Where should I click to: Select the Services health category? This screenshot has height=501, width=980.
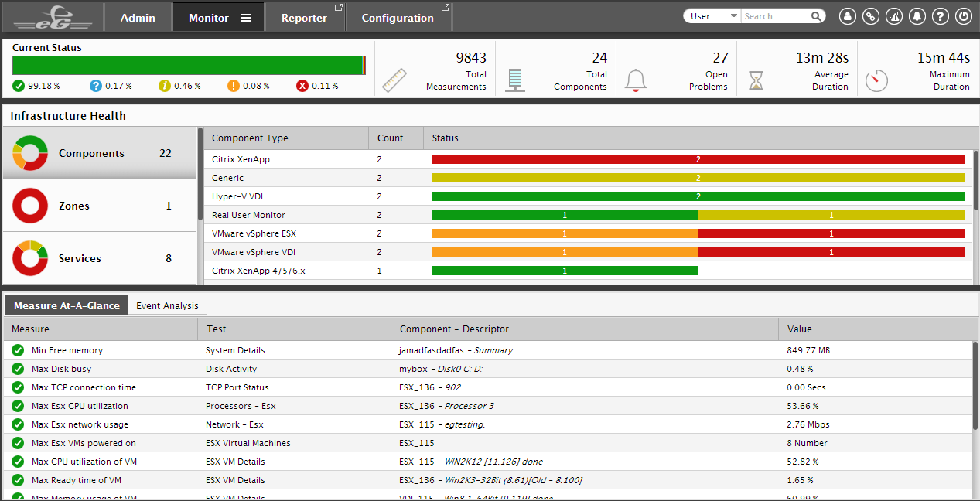[x=100, y=258]
